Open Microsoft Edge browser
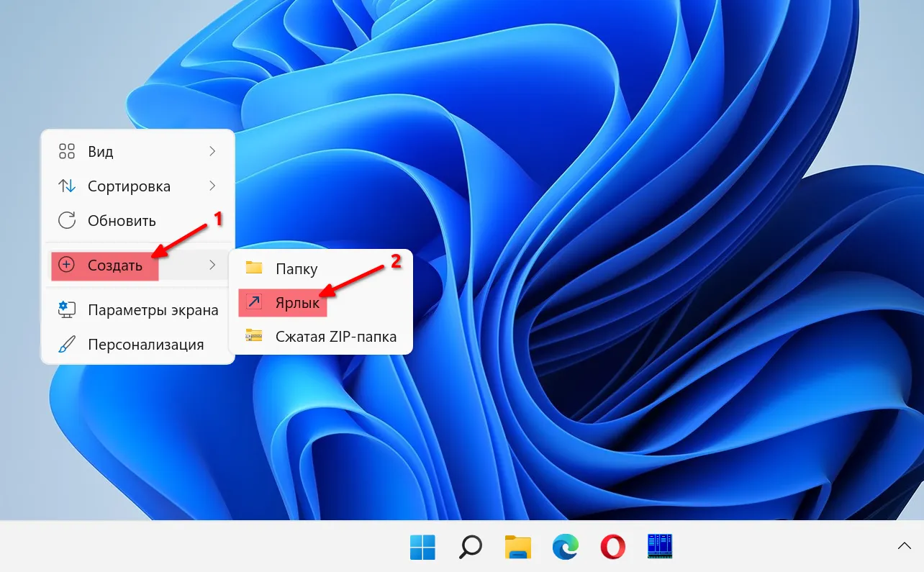 pos(565,548)
